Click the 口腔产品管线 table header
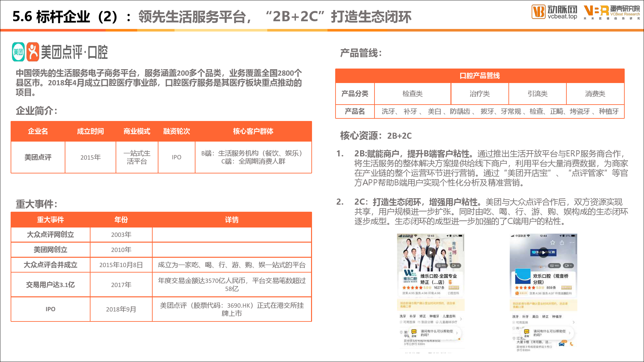The height and width of the screenshot is (362, 644). [x=480, y=76]
